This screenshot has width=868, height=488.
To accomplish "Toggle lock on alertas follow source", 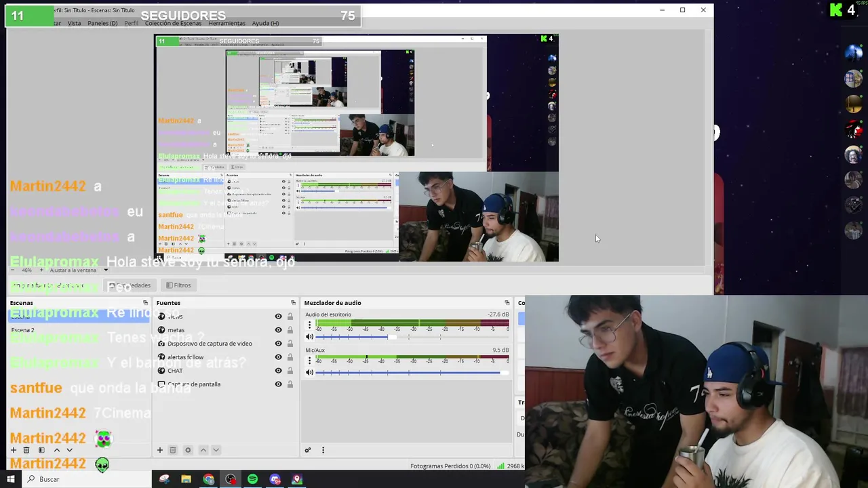I will [x=290, y=357].
